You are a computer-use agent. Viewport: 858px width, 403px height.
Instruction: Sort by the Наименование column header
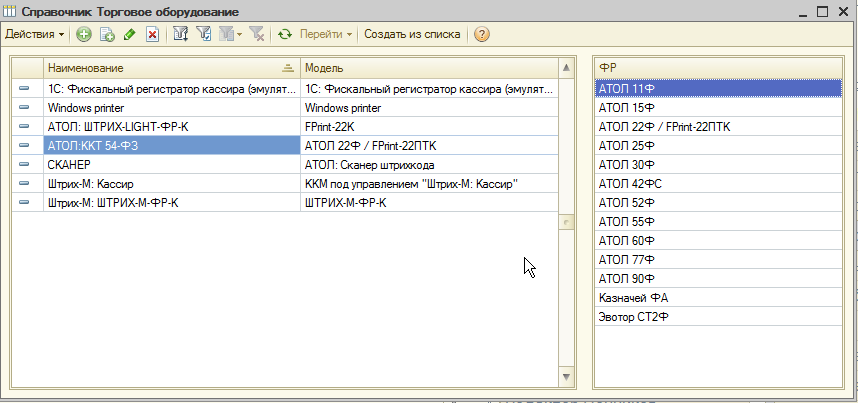(x=172, y=68)
